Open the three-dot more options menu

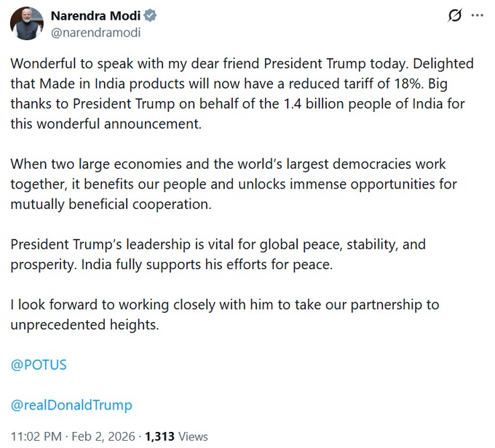point(476,16)
